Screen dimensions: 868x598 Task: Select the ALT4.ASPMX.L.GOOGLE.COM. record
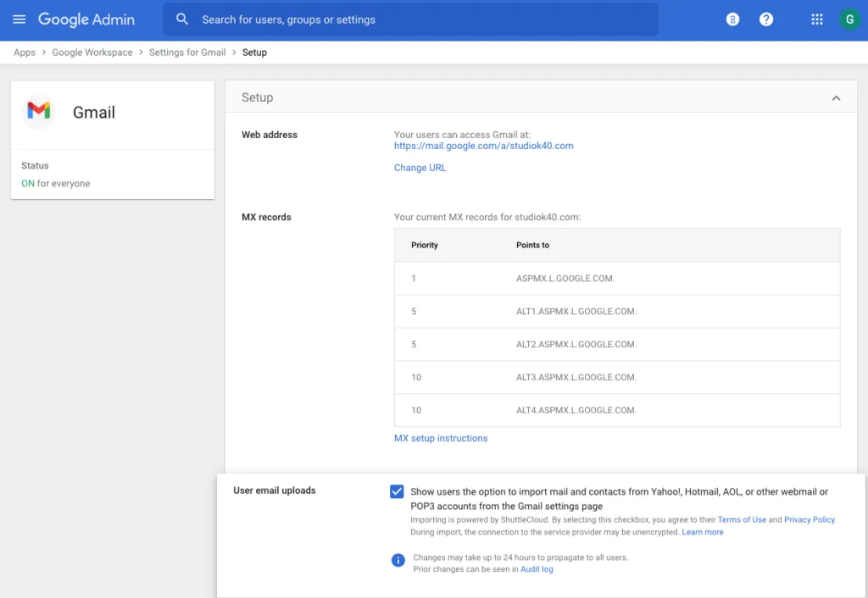tap(617, 410)
